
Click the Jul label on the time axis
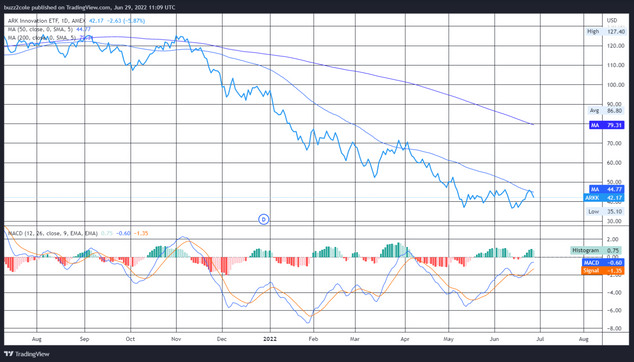tap(540, 339)
